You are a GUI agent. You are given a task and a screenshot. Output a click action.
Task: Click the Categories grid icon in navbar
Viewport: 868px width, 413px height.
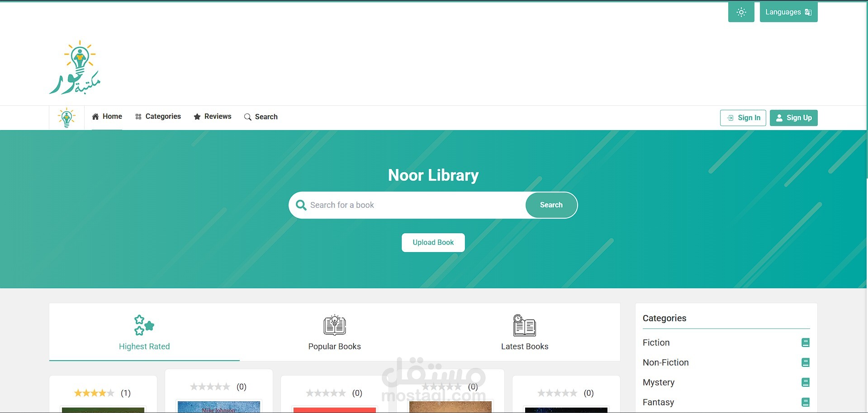coord(138,116)
